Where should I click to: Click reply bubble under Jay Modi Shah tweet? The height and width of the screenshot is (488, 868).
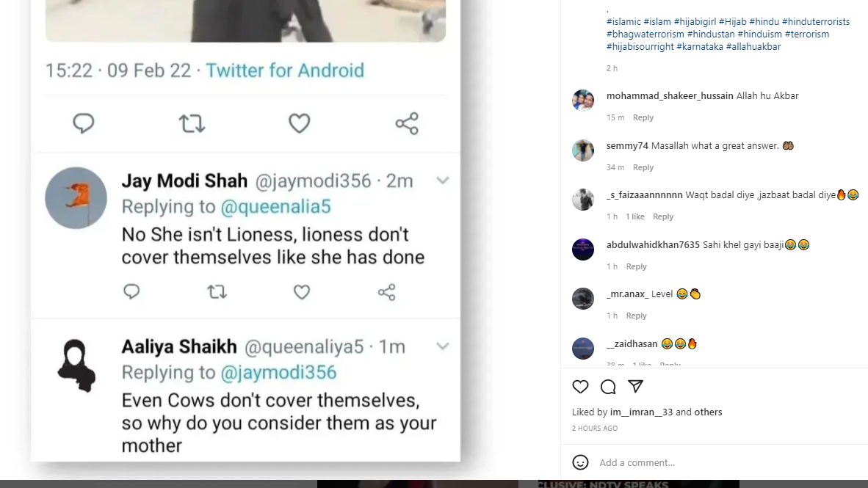click(x=131, y=292)
